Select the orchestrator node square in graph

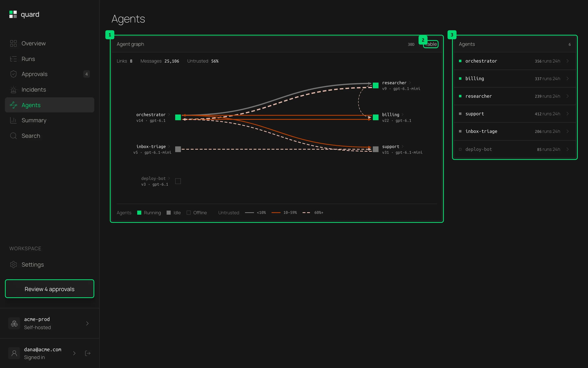pos(178,117)
